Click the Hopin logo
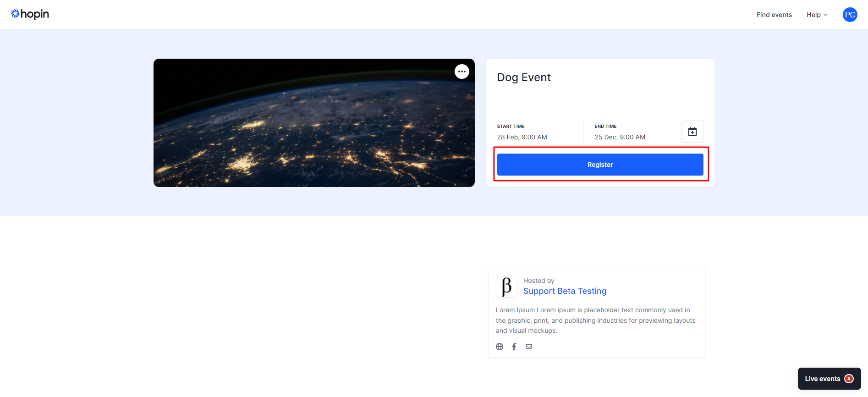 click(x=30, y=14)
